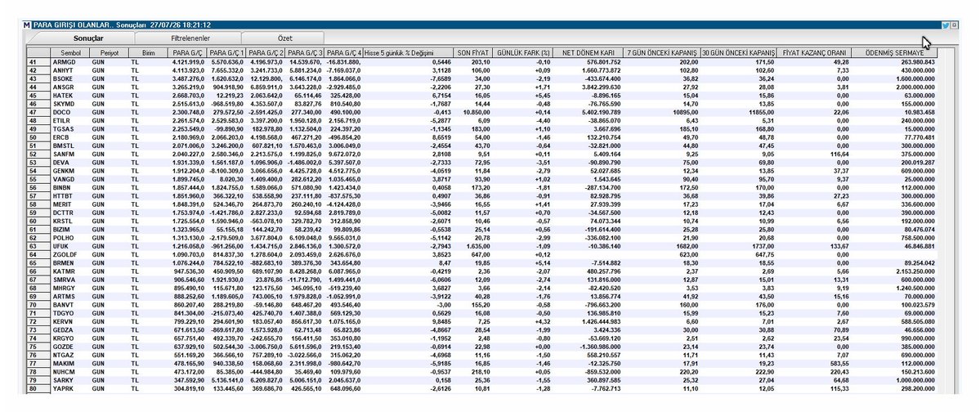Select the KERVN symbol cell
The height and width of the screenshot is (412, 980).
click(70, 320)
